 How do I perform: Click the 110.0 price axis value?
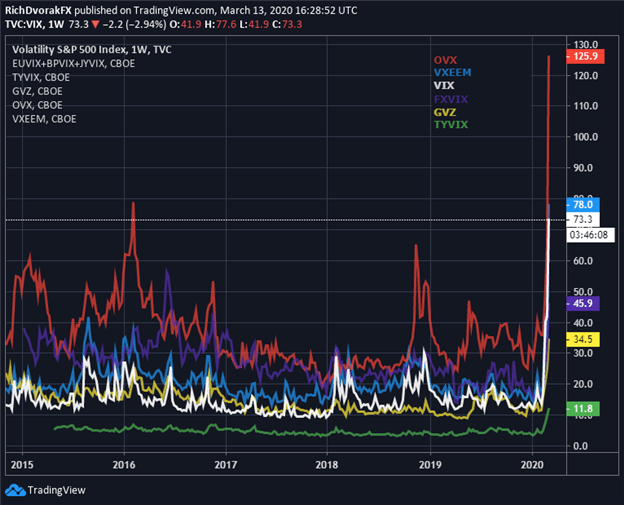pos(585,106)
